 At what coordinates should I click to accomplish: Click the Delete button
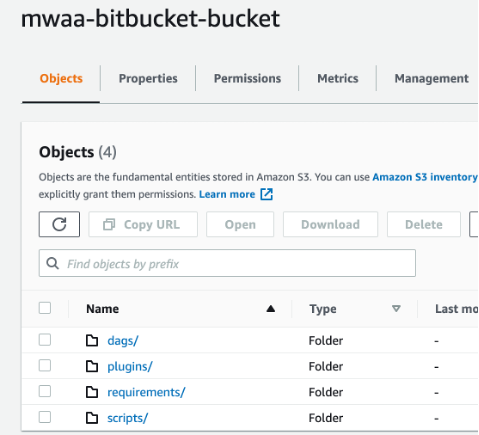click(424, 224)
